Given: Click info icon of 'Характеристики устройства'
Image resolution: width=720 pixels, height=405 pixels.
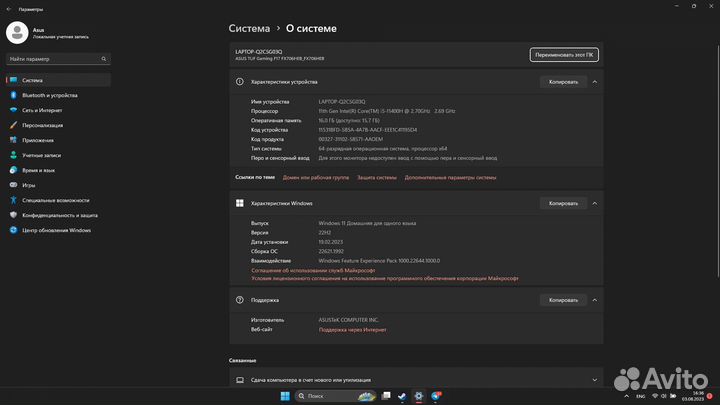Looking at the screenshot, I should tap(240, 82).
